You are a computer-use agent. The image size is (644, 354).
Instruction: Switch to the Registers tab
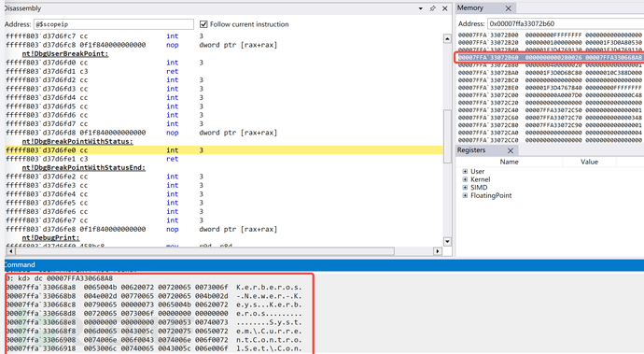pyautogui.click(x=471, y=150)
